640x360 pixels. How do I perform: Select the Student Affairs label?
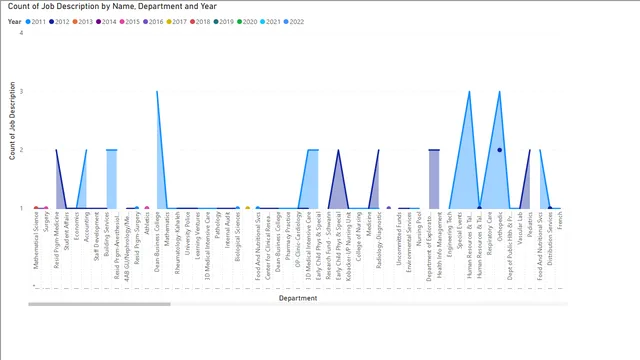[x=67, y=231]
